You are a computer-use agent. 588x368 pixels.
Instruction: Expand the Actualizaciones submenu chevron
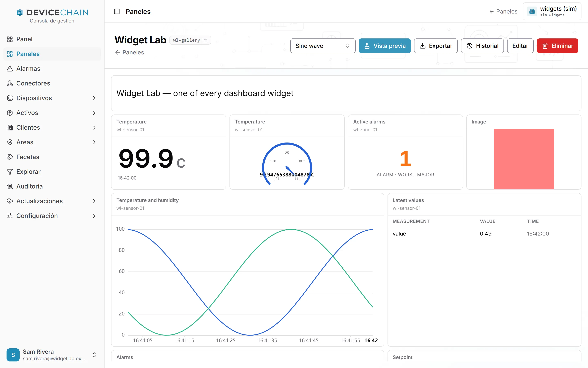94,201
